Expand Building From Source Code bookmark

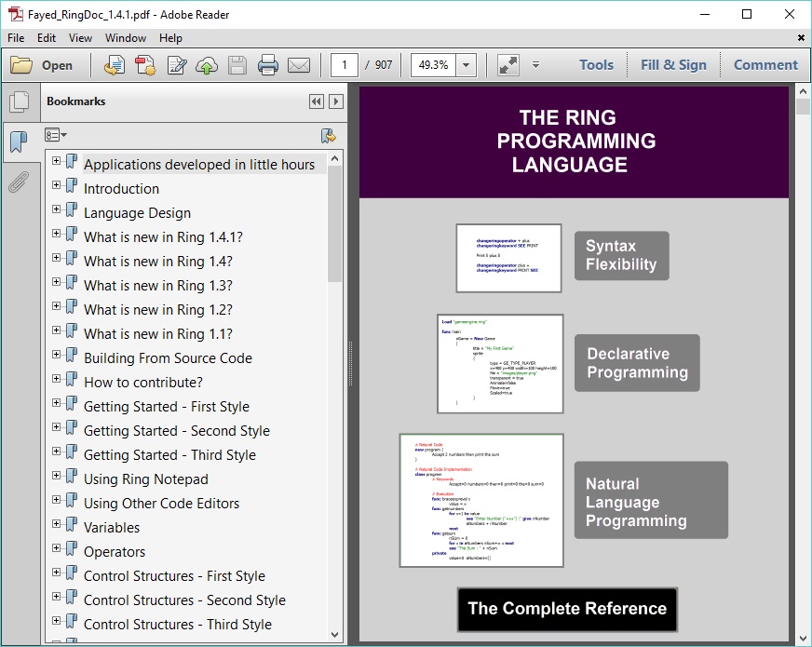click(57, 355)
